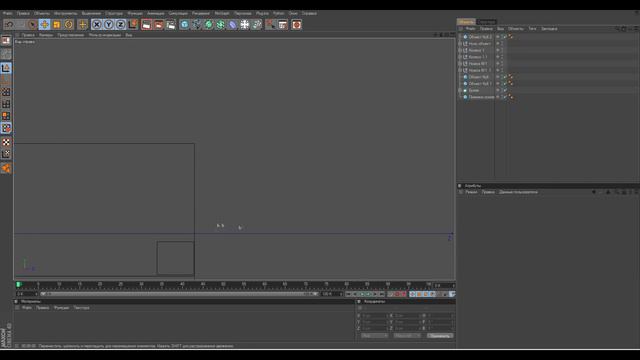This screenshot has height=360, width=640.
Task: Click the green timeline playhead marker
Action: click(18, 284)
